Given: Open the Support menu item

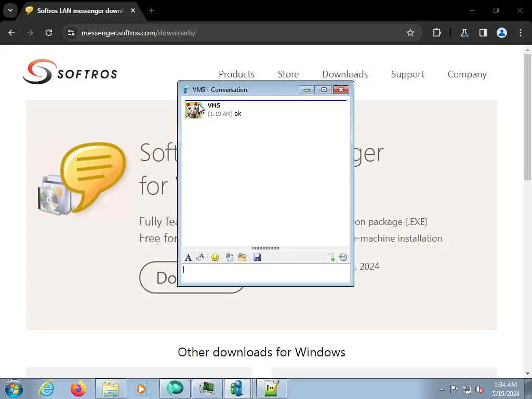Looking at the screenshot, I should tap(407, 74).
